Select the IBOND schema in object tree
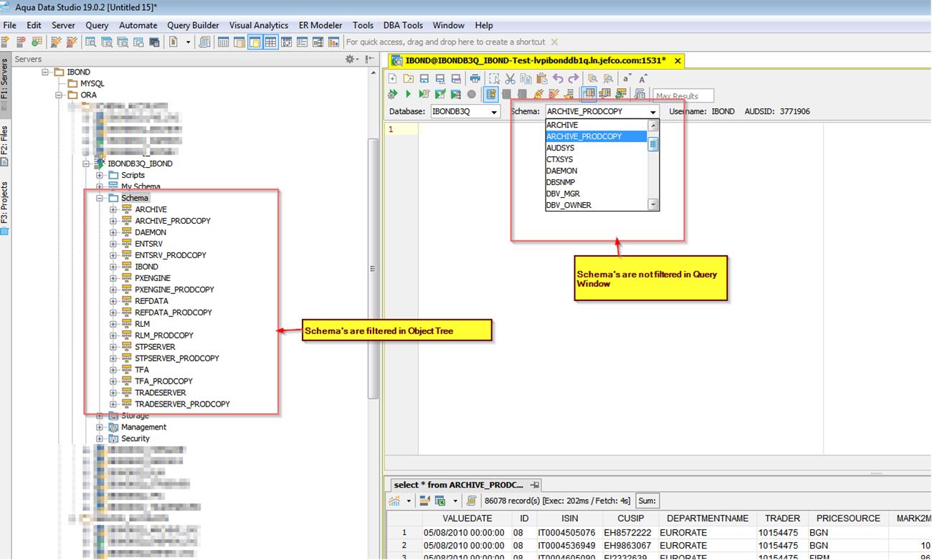Screen dimensions: 932x560 point(146,267)
